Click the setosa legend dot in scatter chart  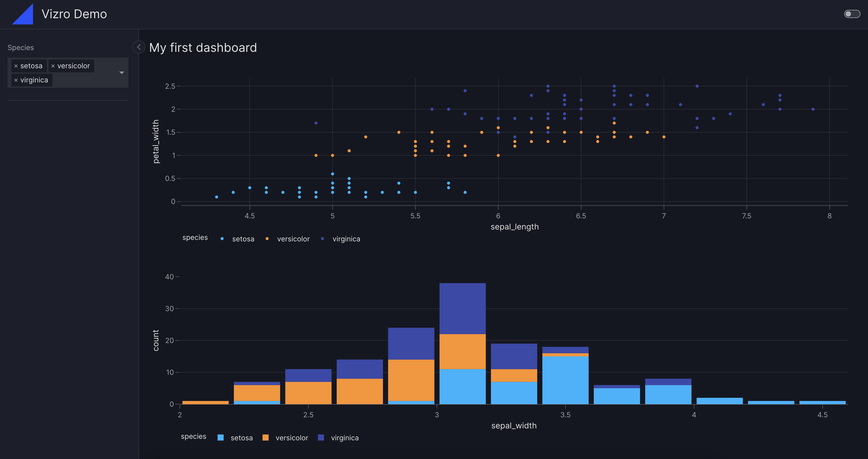pos(222,238)
